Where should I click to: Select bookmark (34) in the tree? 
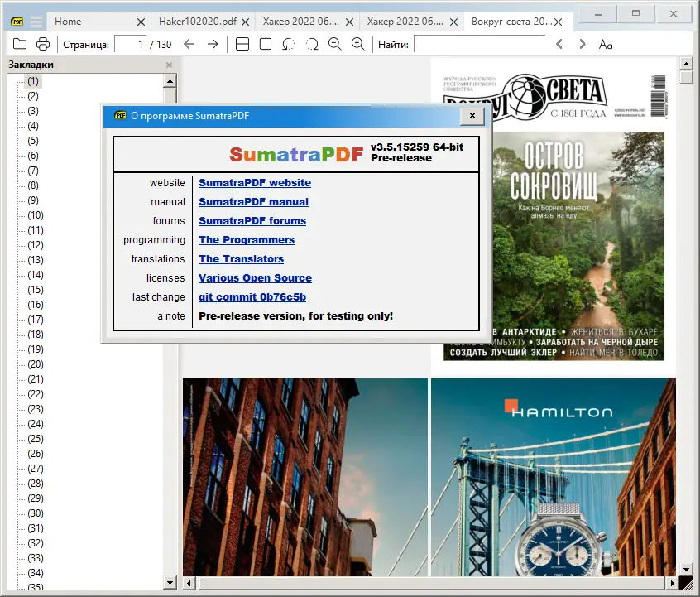pos(36,573)
